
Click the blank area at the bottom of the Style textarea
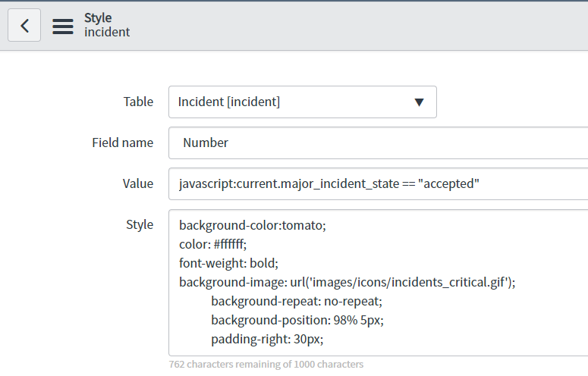pyautogui.click(x=379, y=349)
